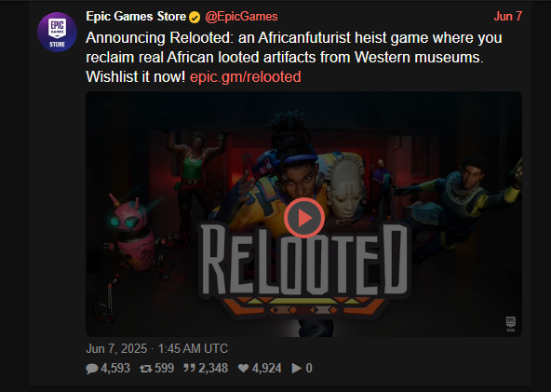Click the Epic Games Store display name
Screen dimensions: 551x392
(x=136, y=16)
